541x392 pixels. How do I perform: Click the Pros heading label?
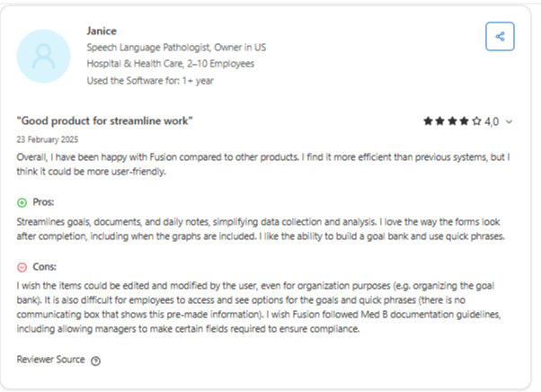coord(43,202)
